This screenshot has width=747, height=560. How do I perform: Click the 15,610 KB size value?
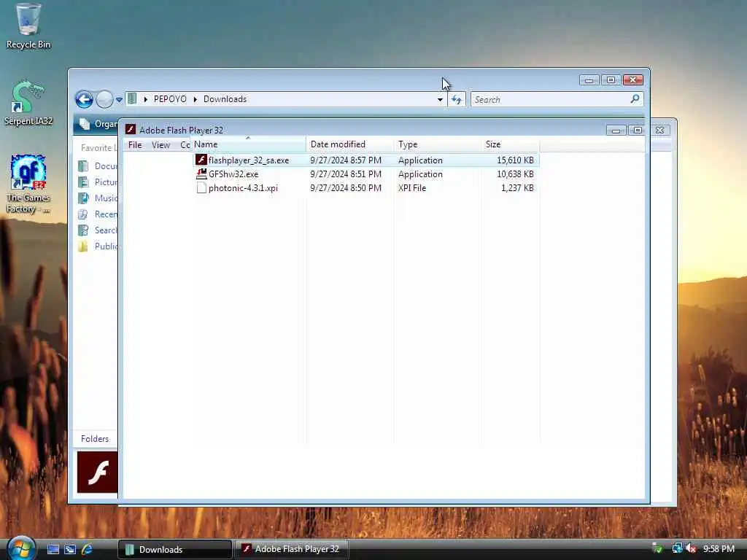click(x=515, y=160)
